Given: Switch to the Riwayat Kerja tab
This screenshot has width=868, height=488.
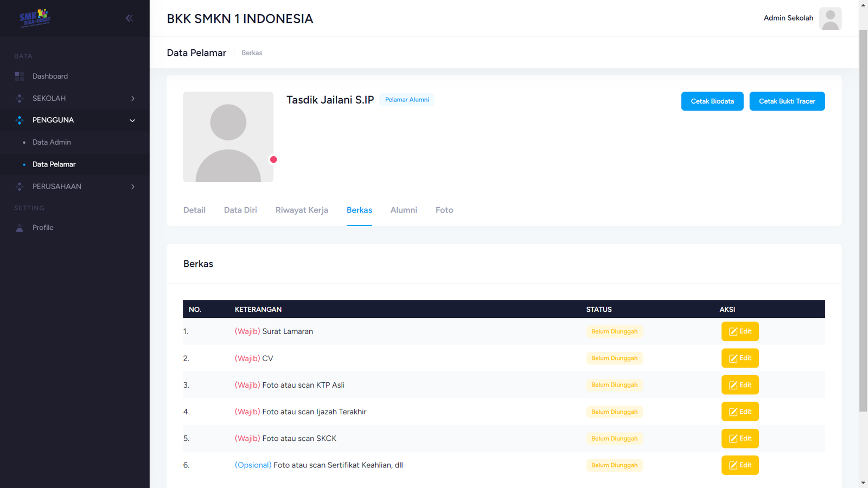Looking at the screenshot, I should click(x=302, y=210).
